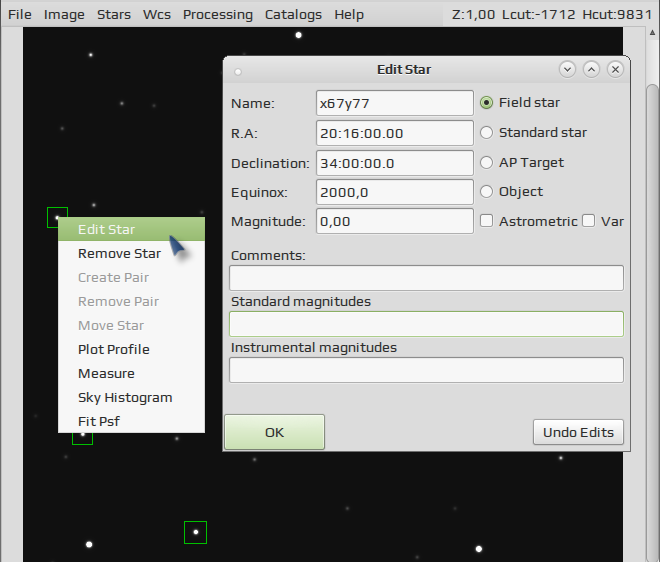This screenshot has width=660, height=562.
Task: Select the marked star at bottom center
Action: click(x=195, y=533)
